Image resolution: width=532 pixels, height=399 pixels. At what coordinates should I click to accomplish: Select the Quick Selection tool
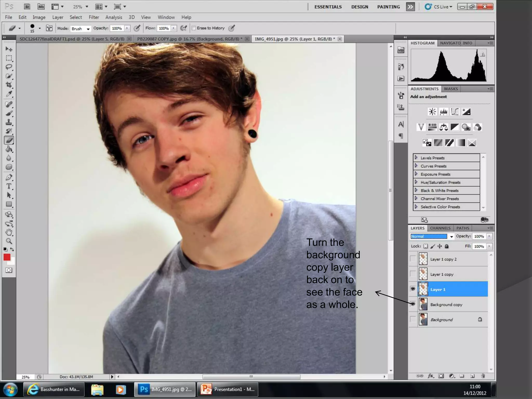coord(9,76)
